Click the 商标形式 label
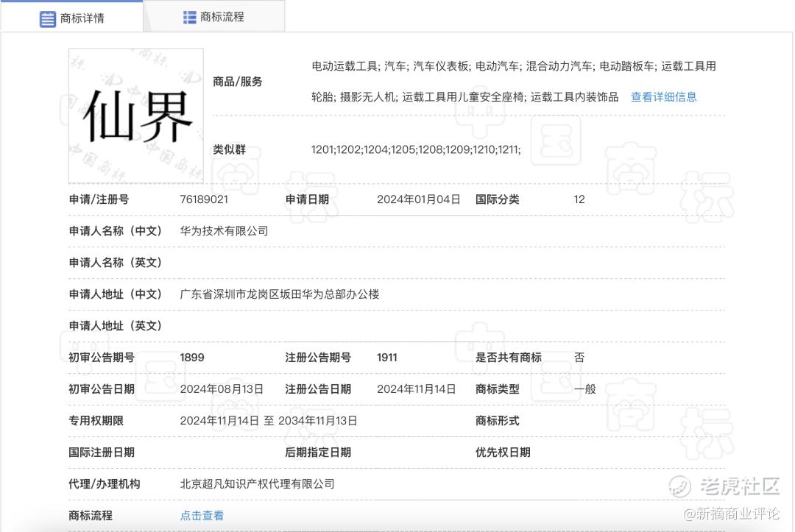Image resolution: width=795 pixels, height=532 pixels. [498, 421]
